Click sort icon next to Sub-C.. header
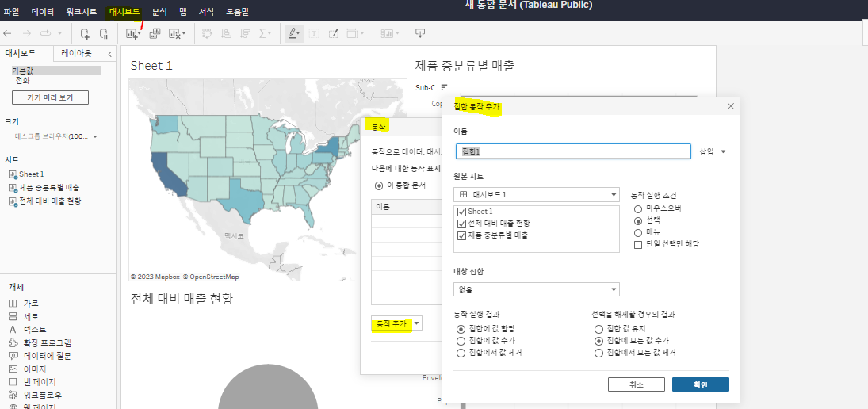The height and width of the screenshot is (409, 868). 444,87
